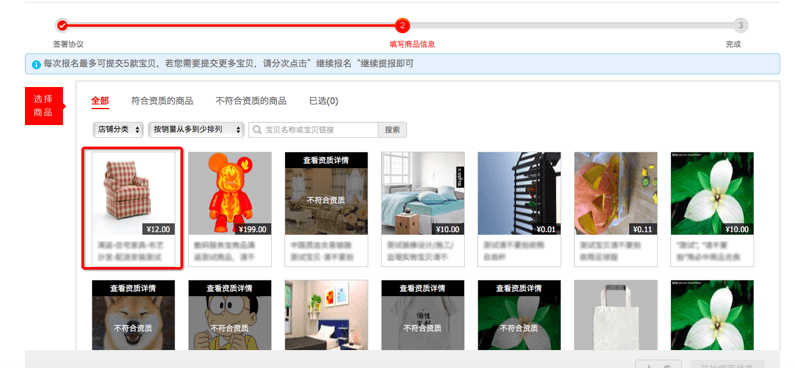
Task: Click the ¥10.00 price on bedroom product
Action: [448, 229]
